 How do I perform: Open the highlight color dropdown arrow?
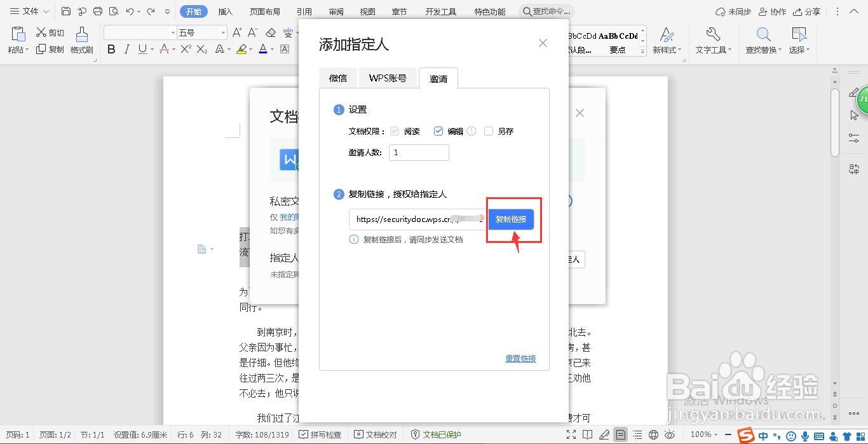click(x=250, y=49)
